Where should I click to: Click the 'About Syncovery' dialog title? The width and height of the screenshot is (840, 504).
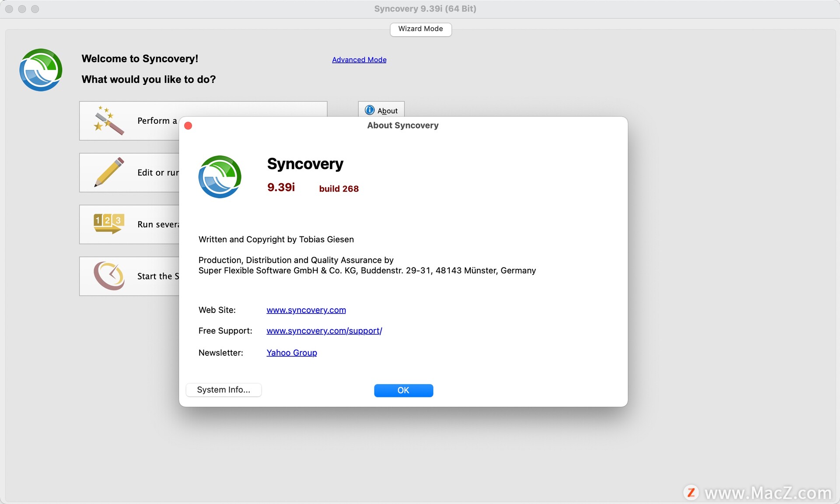pyautogui.click(x=402, y=125)
